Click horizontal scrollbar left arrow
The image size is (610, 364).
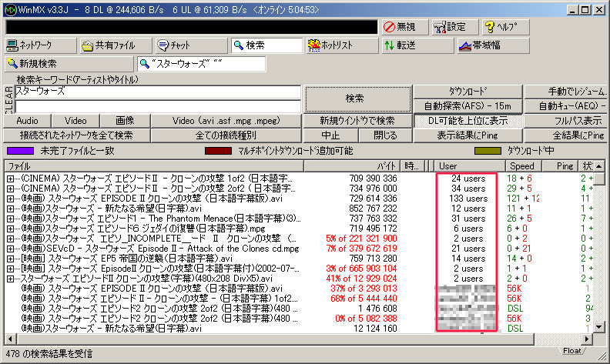point(10,339)
